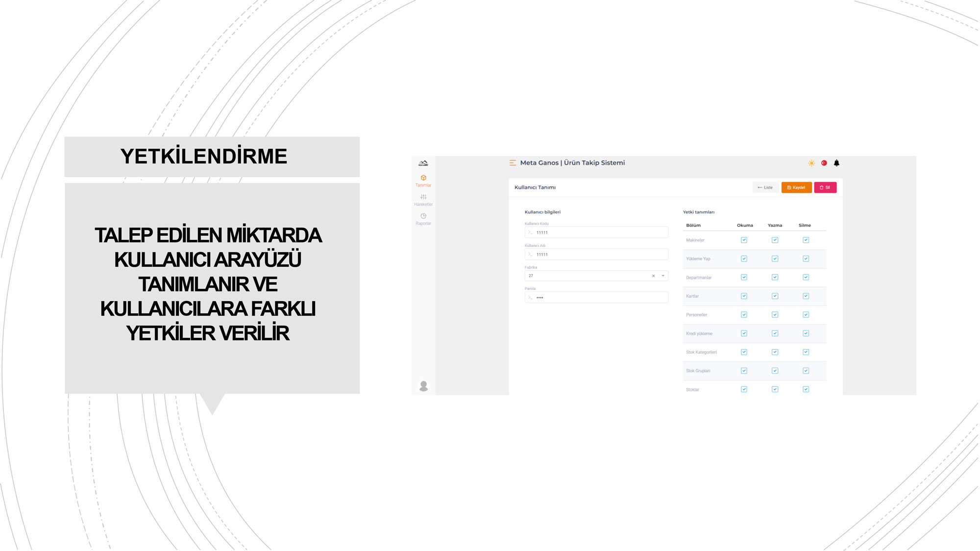Focus the Kullanıcı Kodu input field

pyautogui.click(x=596, y=232)
